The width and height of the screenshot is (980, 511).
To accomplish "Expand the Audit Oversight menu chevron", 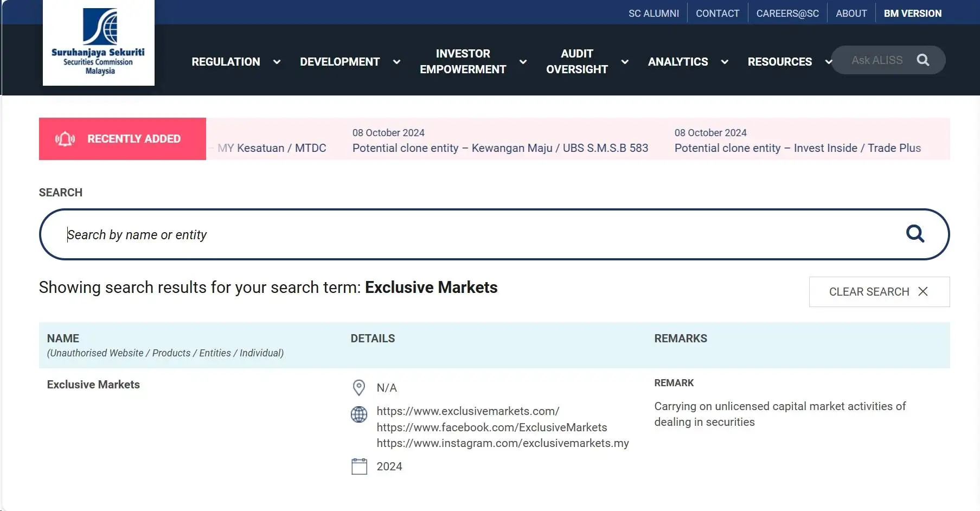I will (625, 62).
